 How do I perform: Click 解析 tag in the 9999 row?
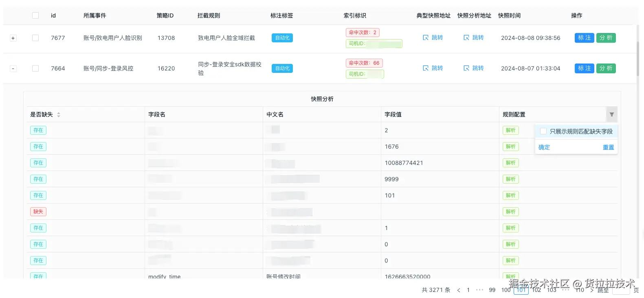511,179
